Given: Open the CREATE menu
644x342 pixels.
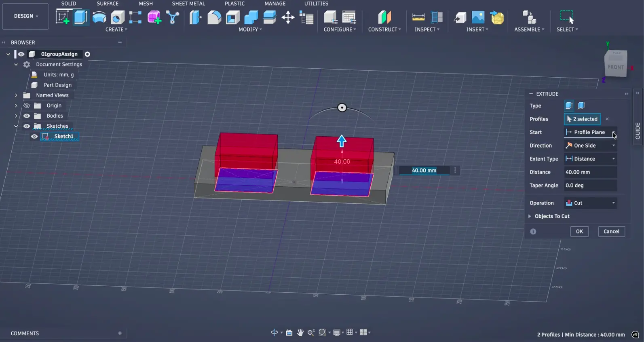Looking at the screenshot, I should coord(116,30).
